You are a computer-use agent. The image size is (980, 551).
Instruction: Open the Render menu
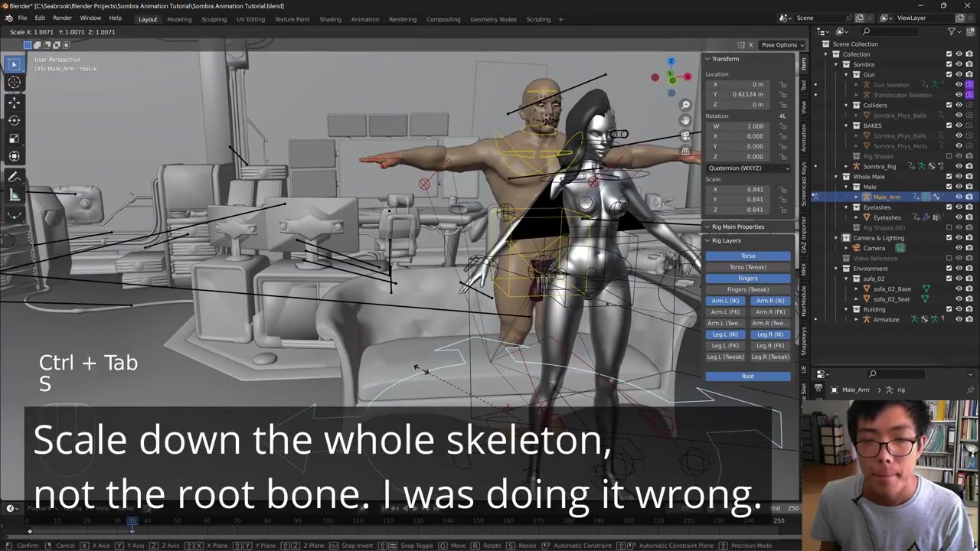pyautogui.click(x=62, y=18)
